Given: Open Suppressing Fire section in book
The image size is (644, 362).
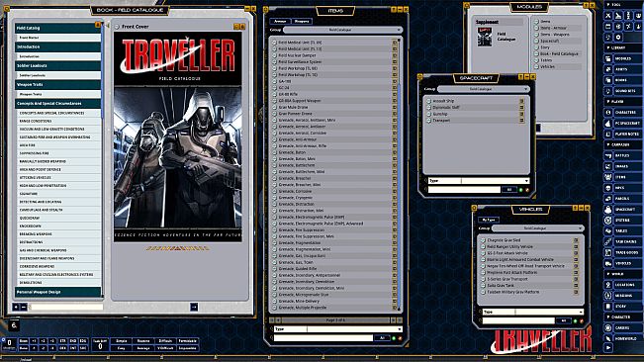Looking at the screenshot, I should pos(59,153).
